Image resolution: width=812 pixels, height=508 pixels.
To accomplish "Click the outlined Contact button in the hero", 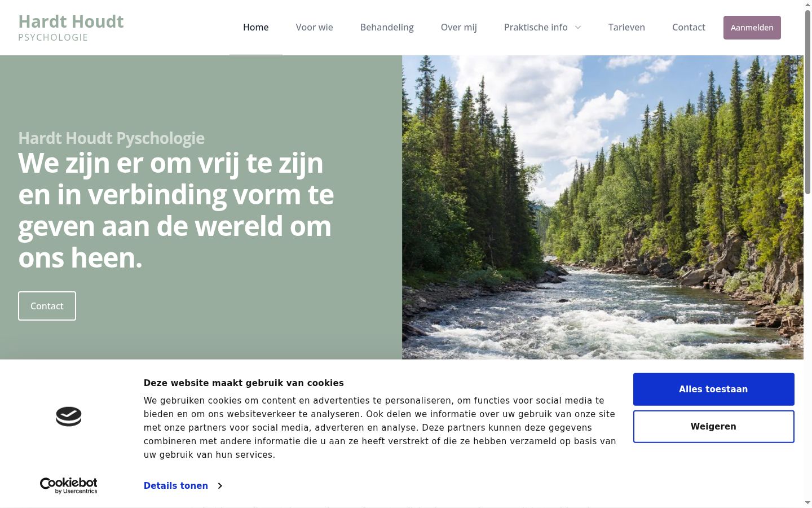I will click(47, 306).
